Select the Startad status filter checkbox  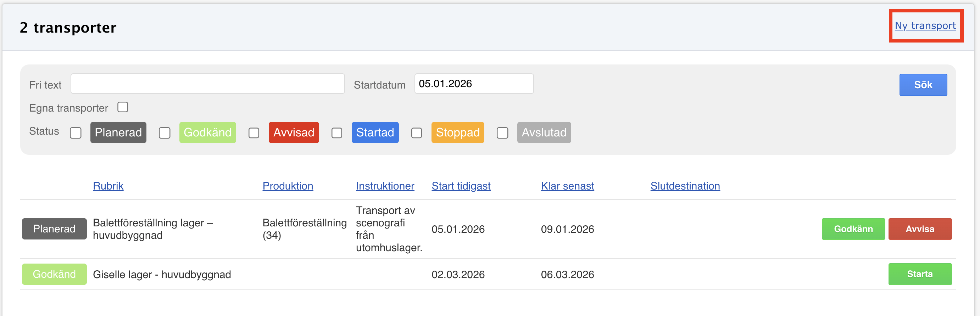coord(337,133)
